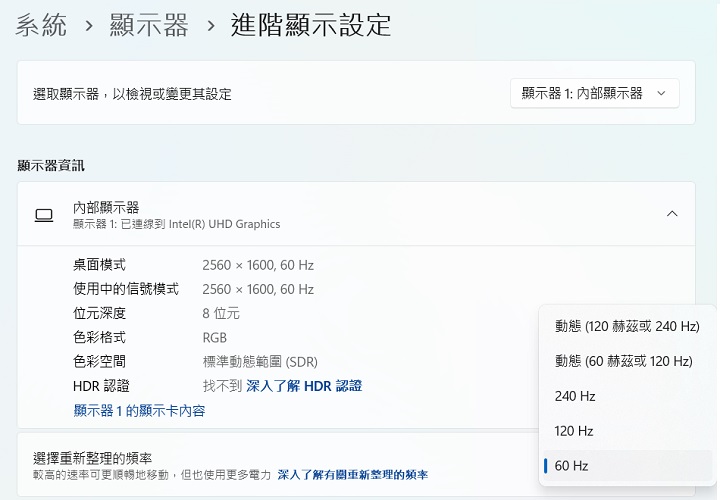The width and height of the screenshot is (720, 500).
Task: Choose 240 Hz refresh rate
Action: pos(627,396)
